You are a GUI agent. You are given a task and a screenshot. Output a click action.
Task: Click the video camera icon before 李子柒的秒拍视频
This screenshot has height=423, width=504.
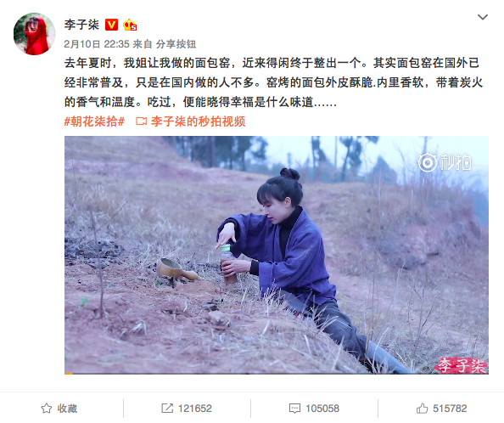(x=142, y=121)
